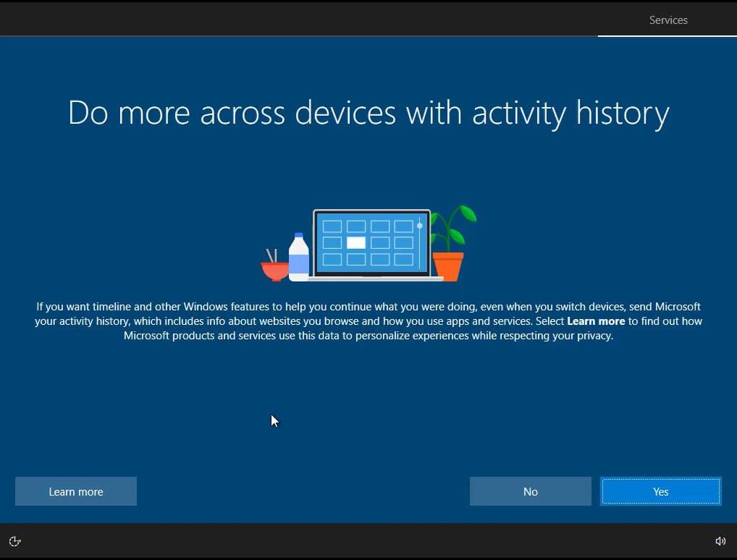Select the Services tab
The image size is (737, 560).
(667, 20)
